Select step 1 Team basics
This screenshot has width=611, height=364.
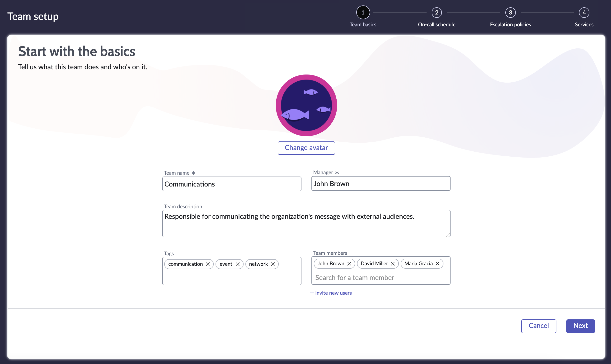(363, 13)
